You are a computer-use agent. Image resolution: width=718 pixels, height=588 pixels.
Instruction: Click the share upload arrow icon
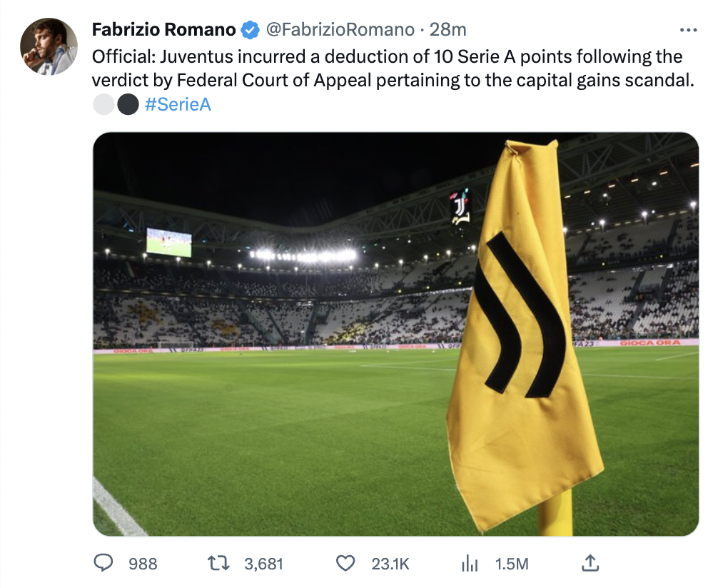coord(590,564)
